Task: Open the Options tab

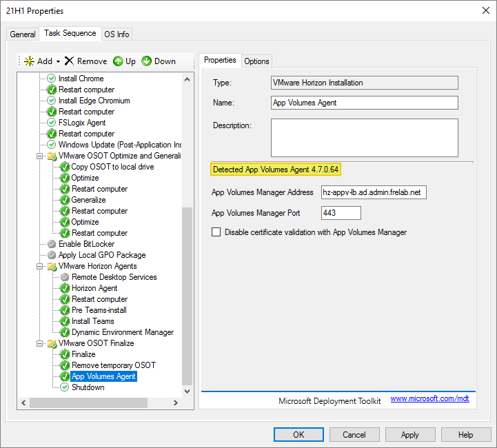Action: tap(256, 61)
